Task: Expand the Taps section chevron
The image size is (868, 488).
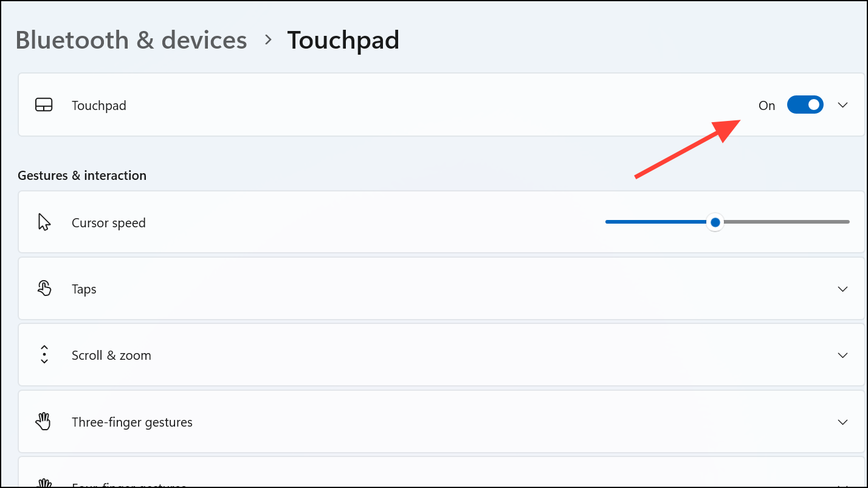Action: 842,289
